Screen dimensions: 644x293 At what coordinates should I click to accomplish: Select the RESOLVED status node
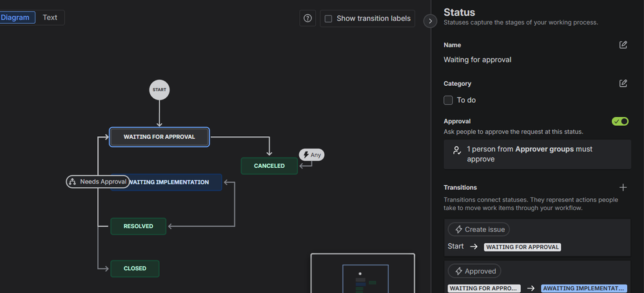click(x=138, y=227)
